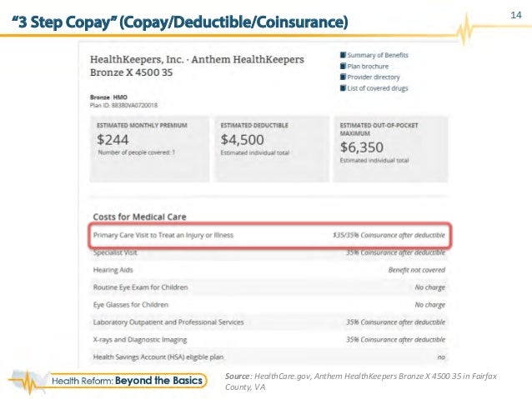Select the Estimated Deductible $4,500 box
532x399 pixels.
(x=272, y=149)
